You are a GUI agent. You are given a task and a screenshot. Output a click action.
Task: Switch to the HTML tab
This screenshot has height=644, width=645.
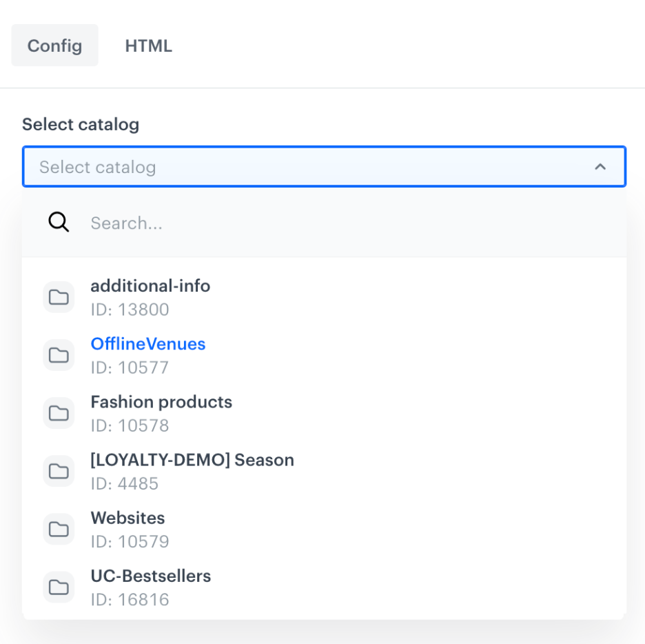pyautogui.click(x=148, y=45)
